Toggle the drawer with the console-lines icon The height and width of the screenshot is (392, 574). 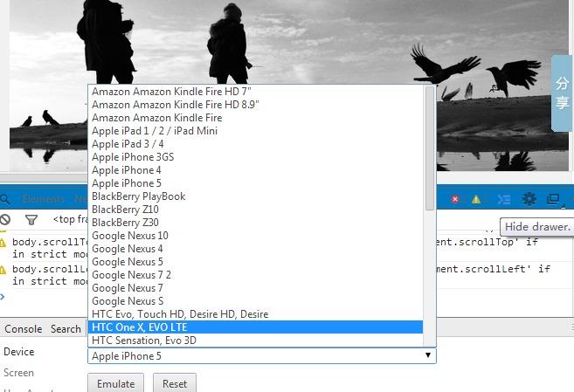504,199
